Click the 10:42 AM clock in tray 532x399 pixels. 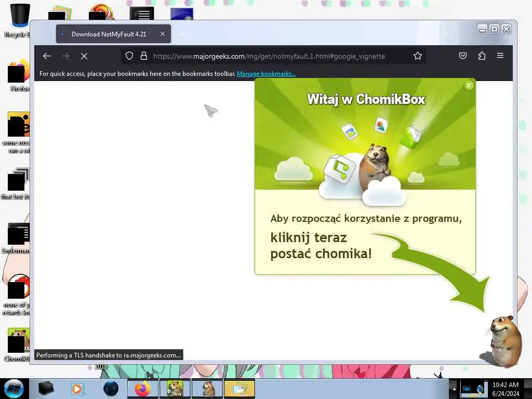click(x=505, y=389)
